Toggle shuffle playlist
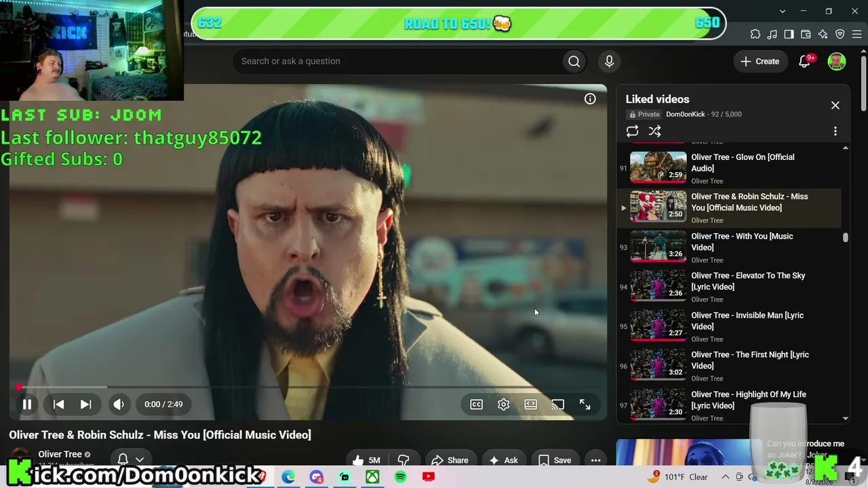Screen dimensions: 868x488 coord(654,131)
